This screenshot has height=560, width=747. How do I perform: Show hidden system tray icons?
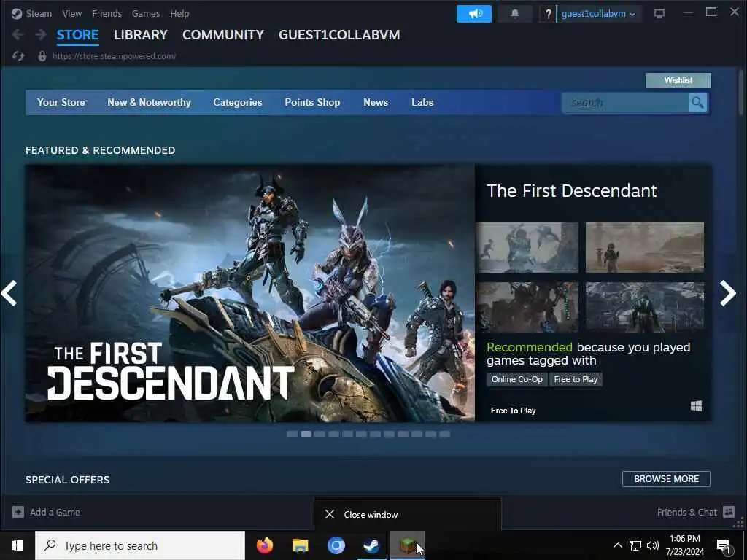click(617, 545)
